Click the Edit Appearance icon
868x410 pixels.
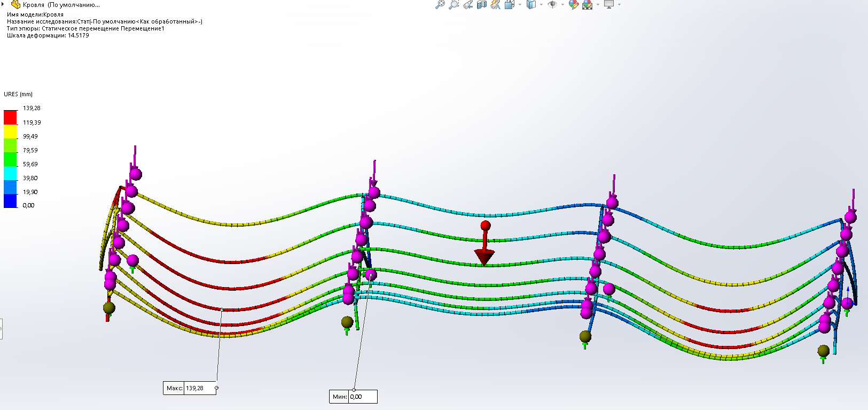coord(574,4)
